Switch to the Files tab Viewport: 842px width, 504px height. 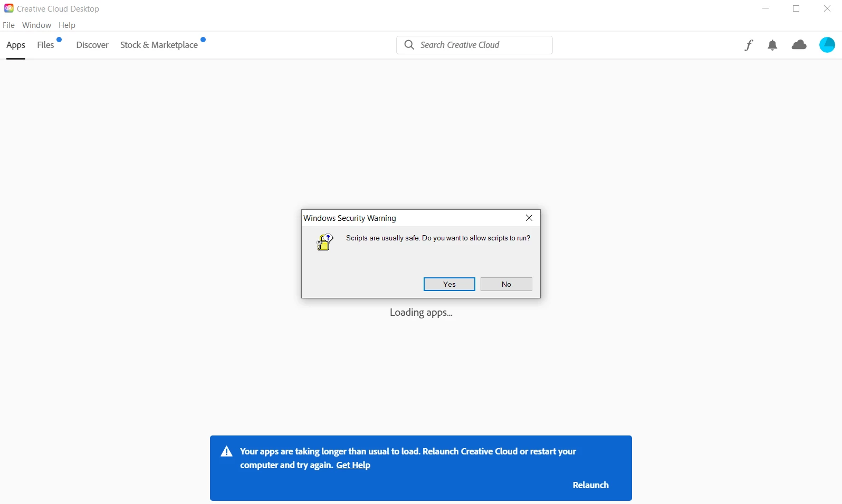(45, 45)
